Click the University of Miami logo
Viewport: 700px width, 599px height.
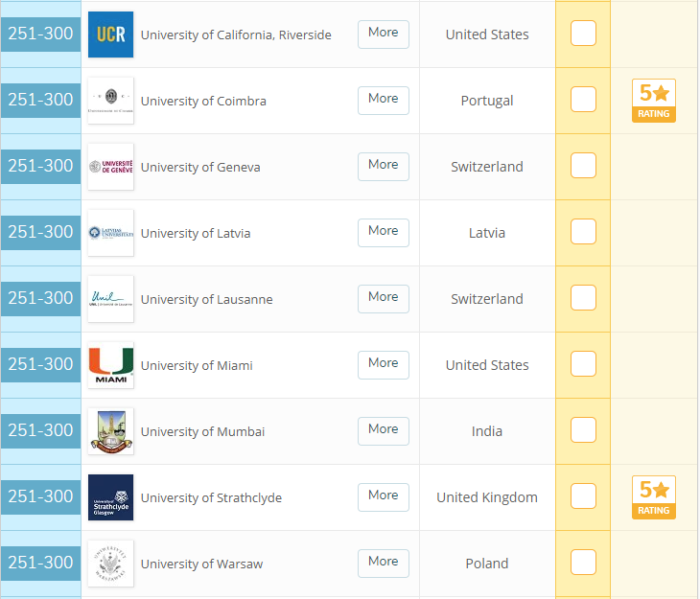[110, 365]
